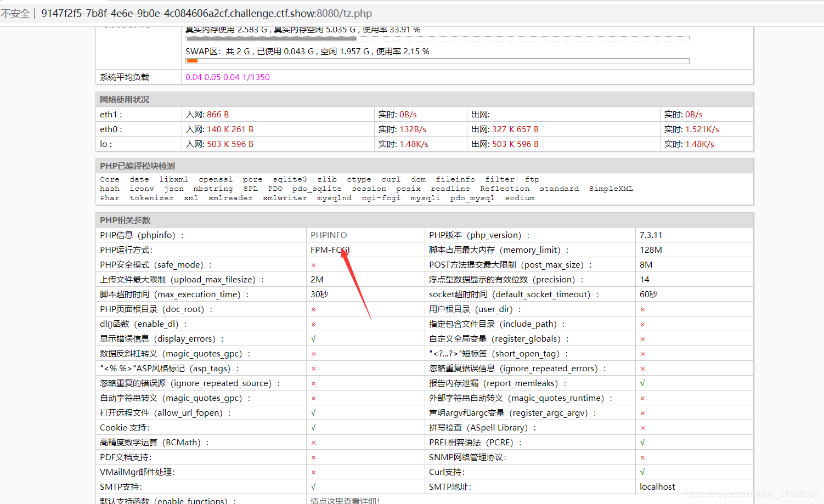Click the include_path cross mark
This screenshot has width=824, height=504.
642,324
